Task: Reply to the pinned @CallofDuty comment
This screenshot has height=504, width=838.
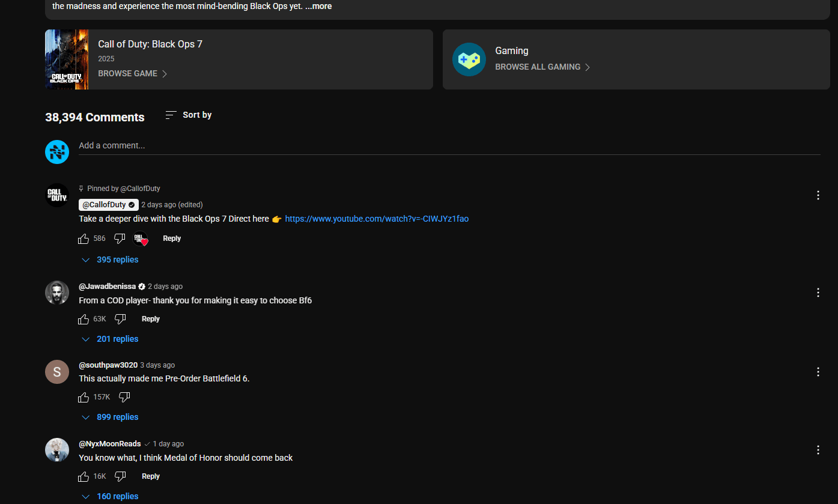Action: click(172, 238)
